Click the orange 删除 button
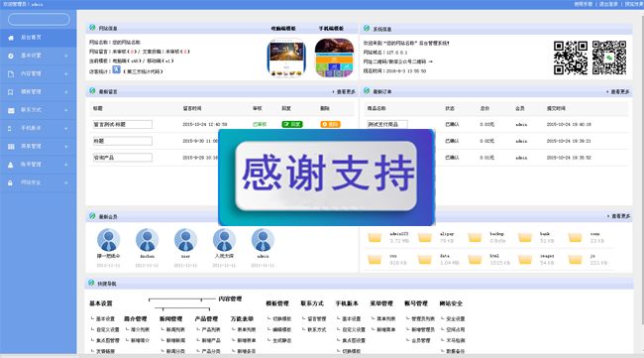The height and width of the screenshot is (358, 644). (x=330, y=124)
